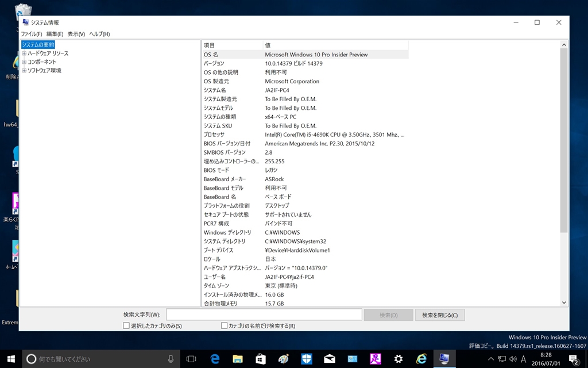Toggle カテゴリの名前だけ検索する checkbox
This screenshot has height=368, width=588.
point(225,325)
